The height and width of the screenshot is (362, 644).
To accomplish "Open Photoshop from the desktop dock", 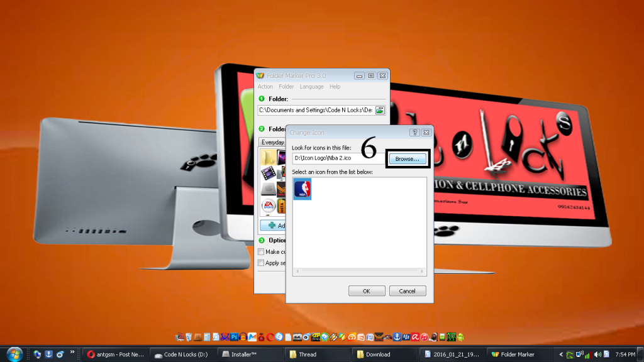I will click(235, 337).
